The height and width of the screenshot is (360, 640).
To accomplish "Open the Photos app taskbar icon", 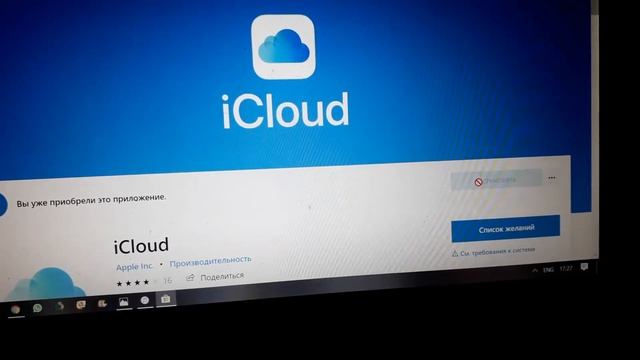I will coord(123,302).
